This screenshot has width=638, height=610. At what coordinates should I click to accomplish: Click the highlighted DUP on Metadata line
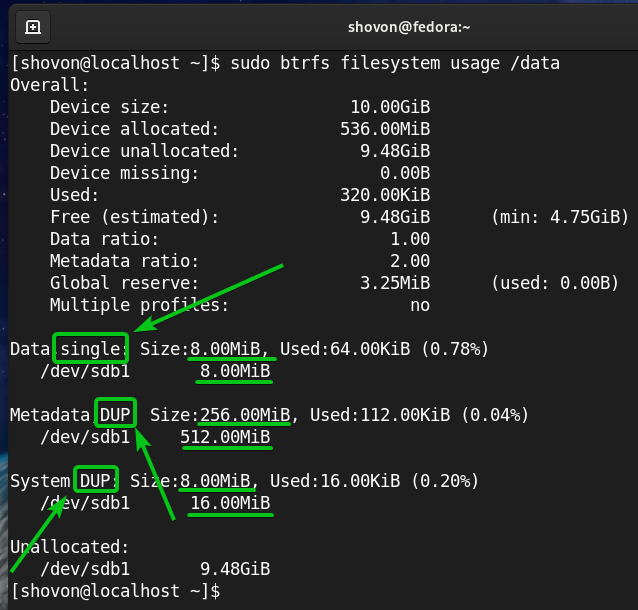tap(115, 414)
